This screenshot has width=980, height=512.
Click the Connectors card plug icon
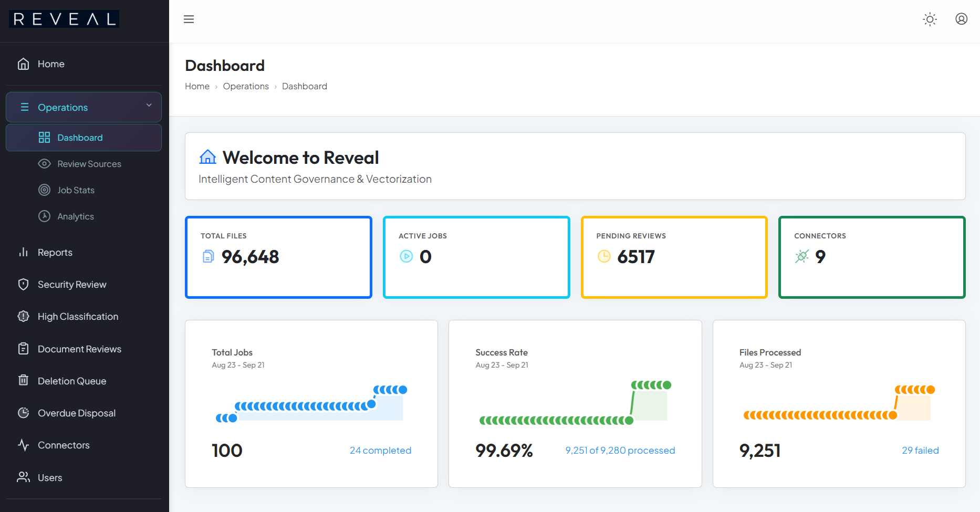802,256
